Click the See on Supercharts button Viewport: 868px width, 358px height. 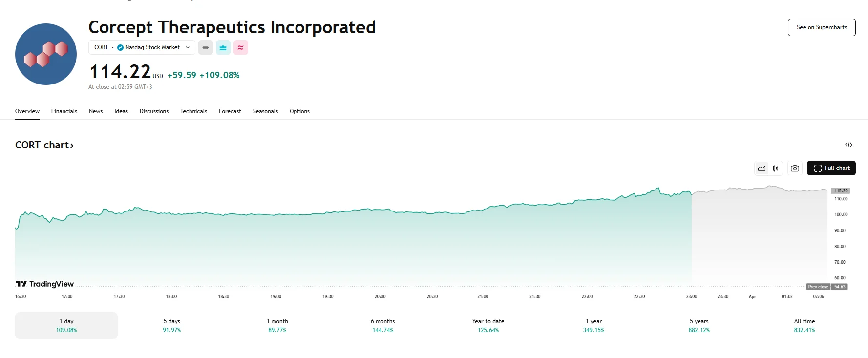point(821,27)
